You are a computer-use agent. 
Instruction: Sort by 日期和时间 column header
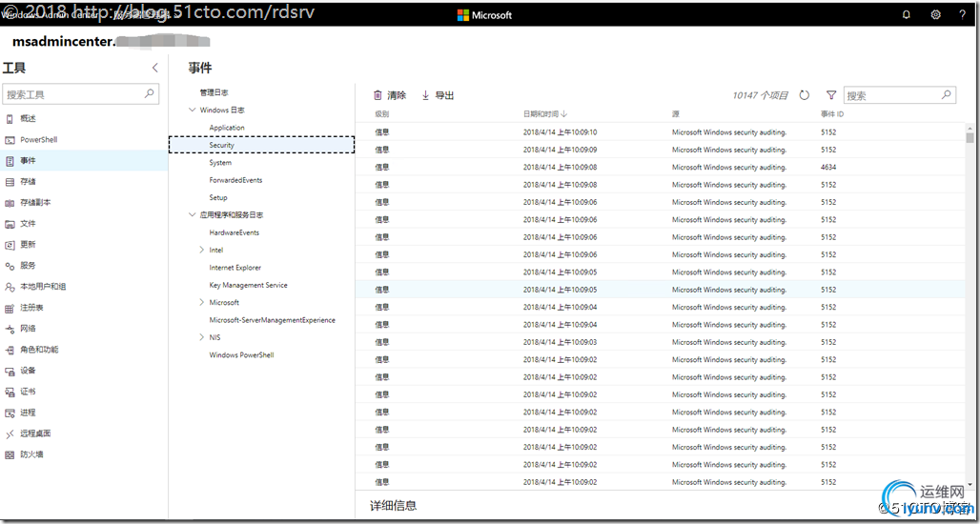click(544, 114)
